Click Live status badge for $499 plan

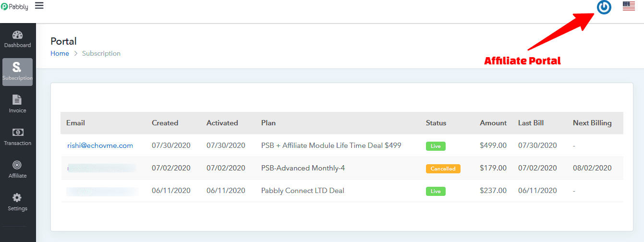point(436,146)
